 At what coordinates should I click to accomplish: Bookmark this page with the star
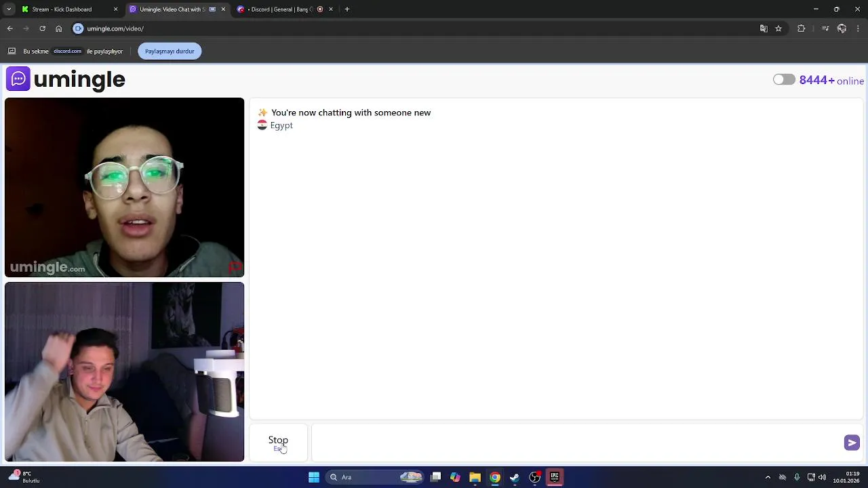pyautogui.click(x=778, y=28)
